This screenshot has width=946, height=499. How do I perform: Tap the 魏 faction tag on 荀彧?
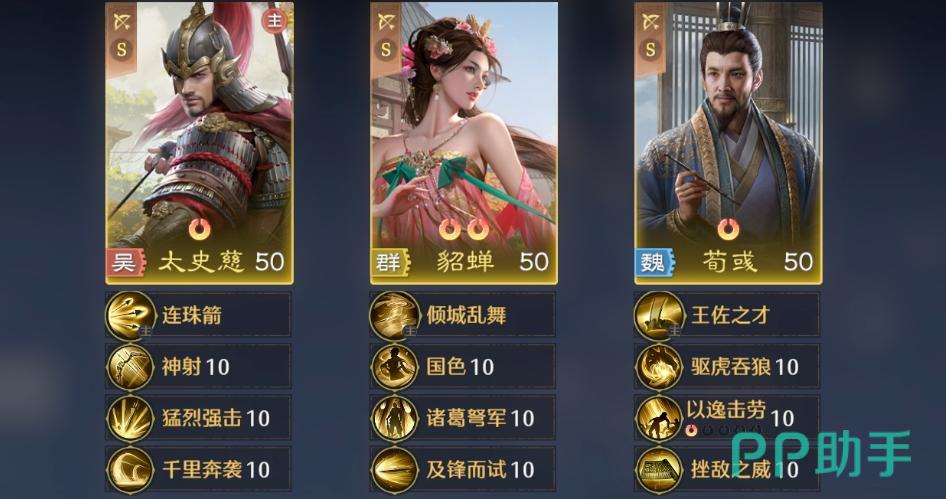(x=655, y=262)
